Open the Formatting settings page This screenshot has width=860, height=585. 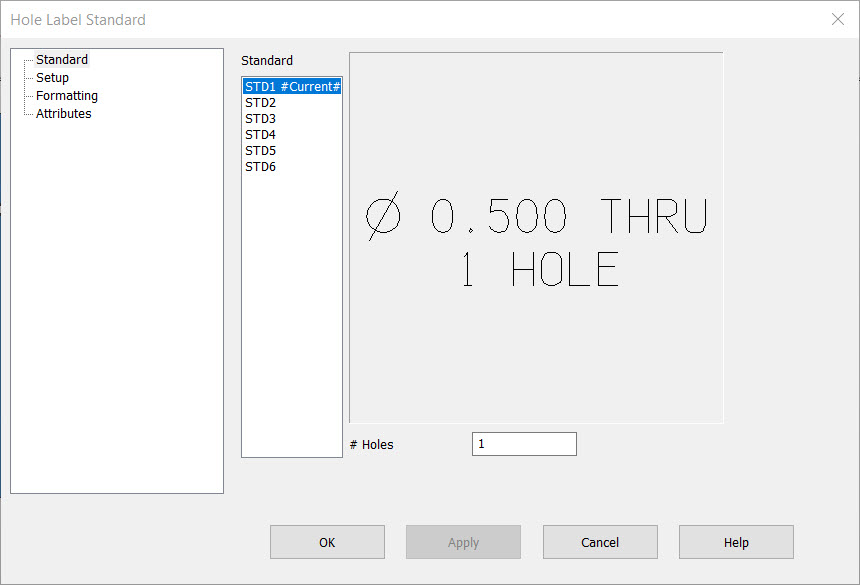[66, 95]
